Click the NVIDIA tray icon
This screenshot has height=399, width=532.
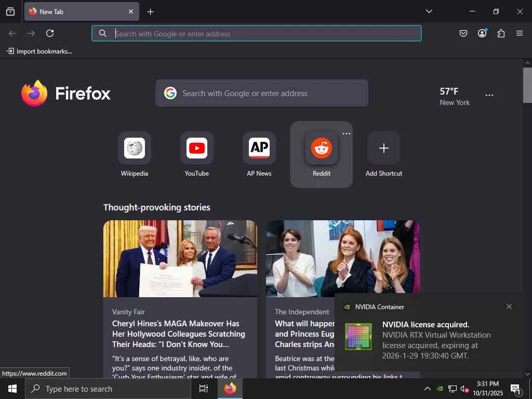(x=440, y=389)
